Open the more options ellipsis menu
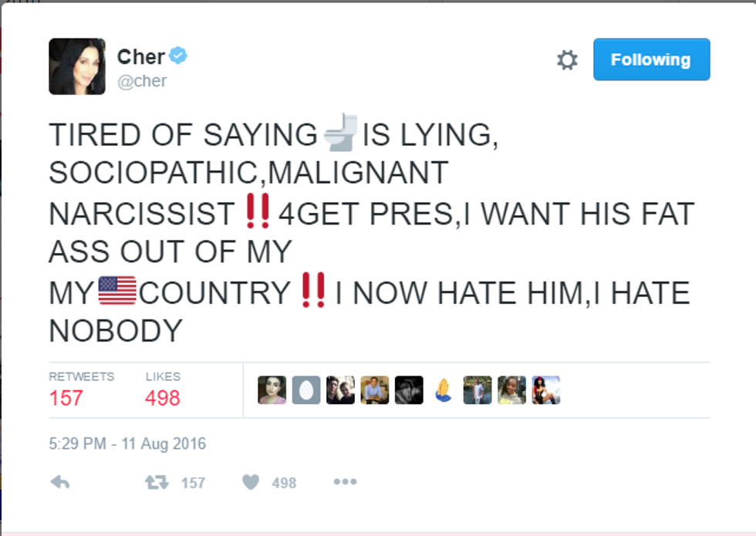The width and height of the screenshot is (756, 536). click(345, 482)
